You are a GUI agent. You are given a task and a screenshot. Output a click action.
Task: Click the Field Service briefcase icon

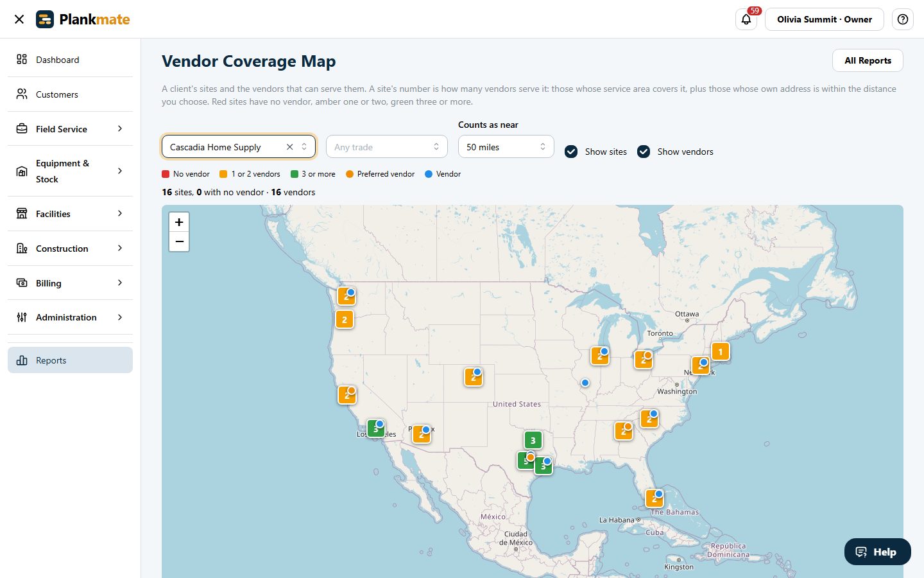[x=22, y=129]
